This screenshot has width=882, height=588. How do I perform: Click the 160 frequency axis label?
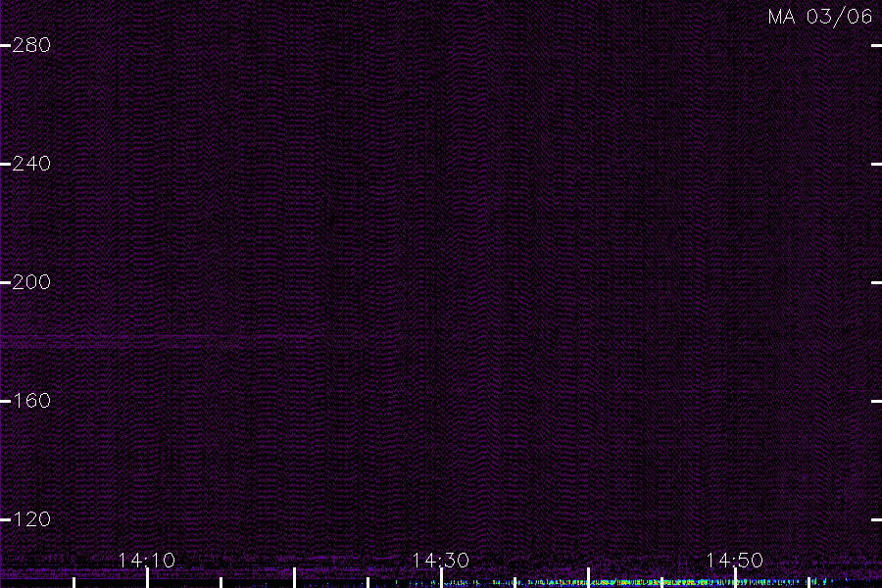(31, 401)
